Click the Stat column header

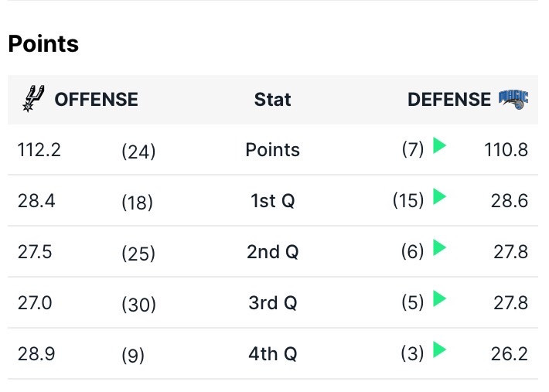point(272,100)
